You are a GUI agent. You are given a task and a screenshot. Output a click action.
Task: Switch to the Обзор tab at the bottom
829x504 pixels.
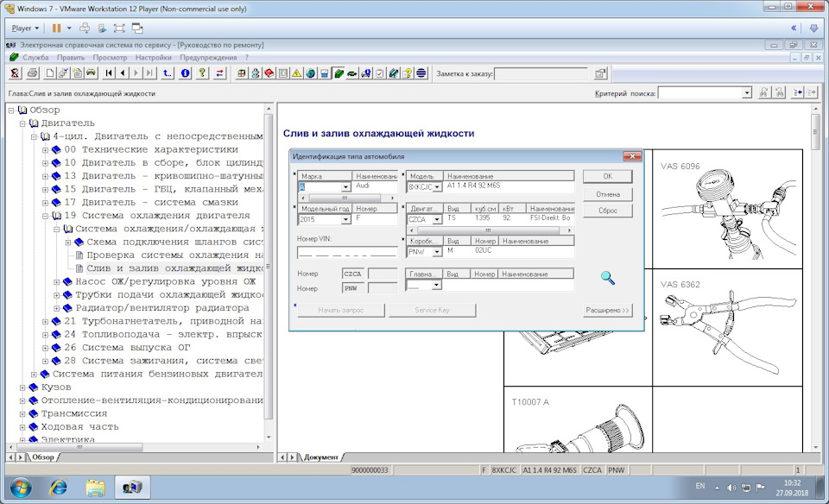click(43, 457)
